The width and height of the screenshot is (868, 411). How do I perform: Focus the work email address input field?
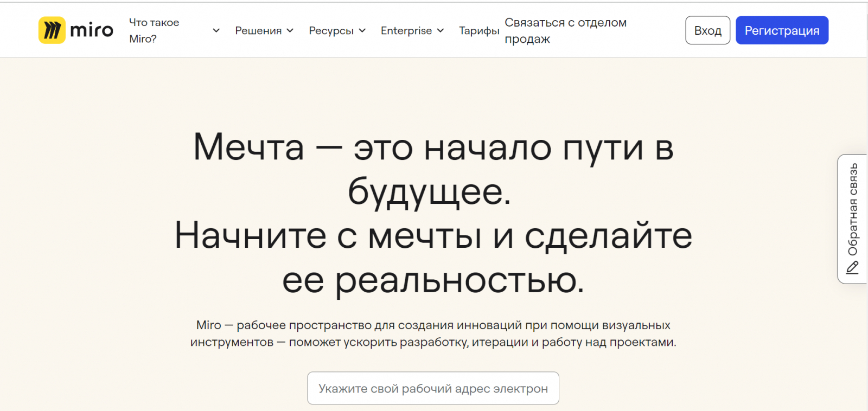pyautogui.click(x=433, y=388)
